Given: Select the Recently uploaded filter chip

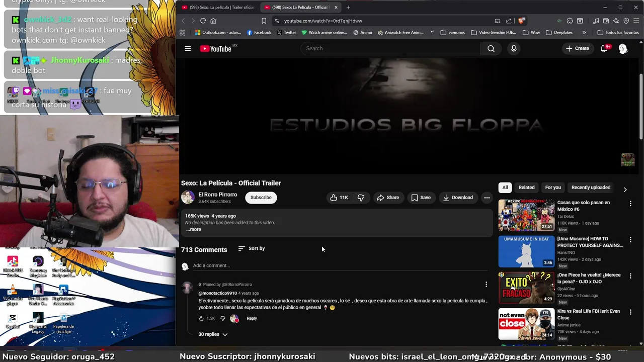Looking at the screenshot, I should point(591,188).
